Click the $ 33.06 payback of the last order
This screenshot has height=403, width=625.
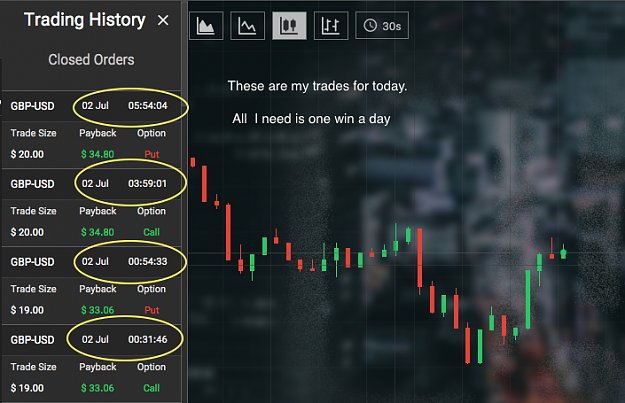tap(98, 388)
